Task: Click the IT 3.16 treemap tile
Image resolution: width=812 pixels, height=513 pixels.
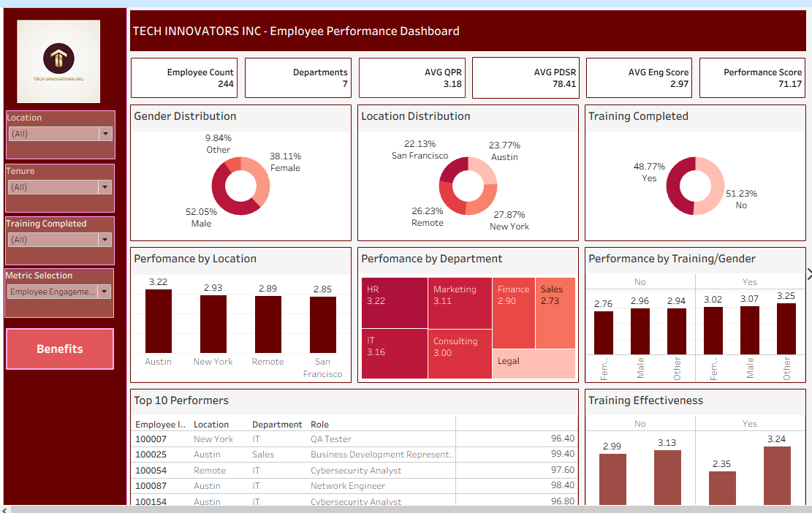Action: [395, 354]
